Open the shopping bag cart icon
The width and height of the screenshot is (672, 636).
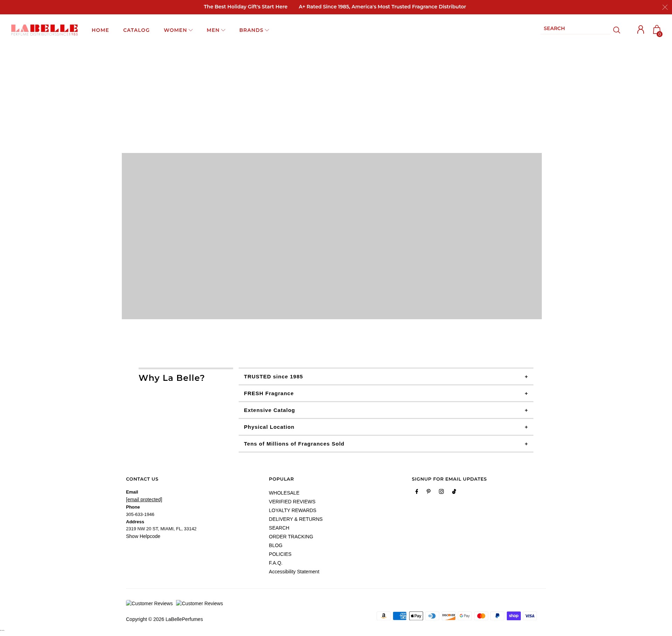pos(657,30)
